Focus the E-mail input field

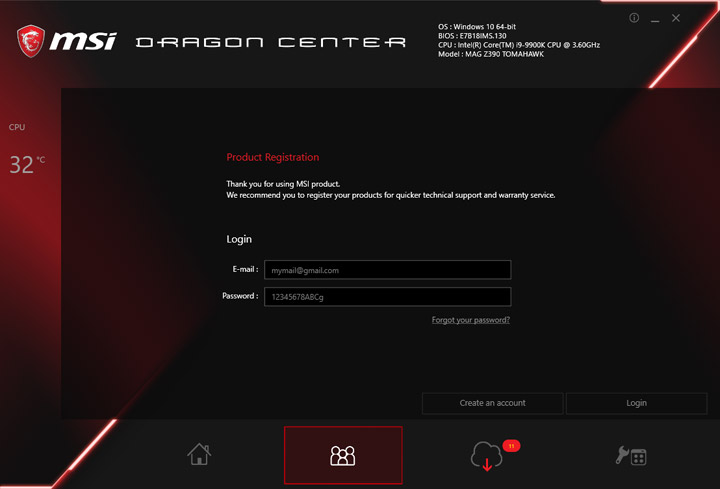tap(388, 270)
